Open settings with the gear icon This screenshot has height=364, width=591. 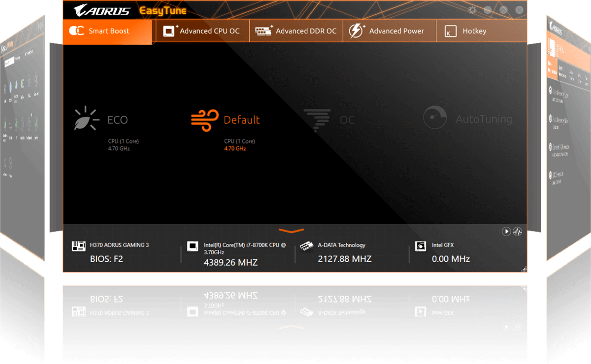[472, 10]
